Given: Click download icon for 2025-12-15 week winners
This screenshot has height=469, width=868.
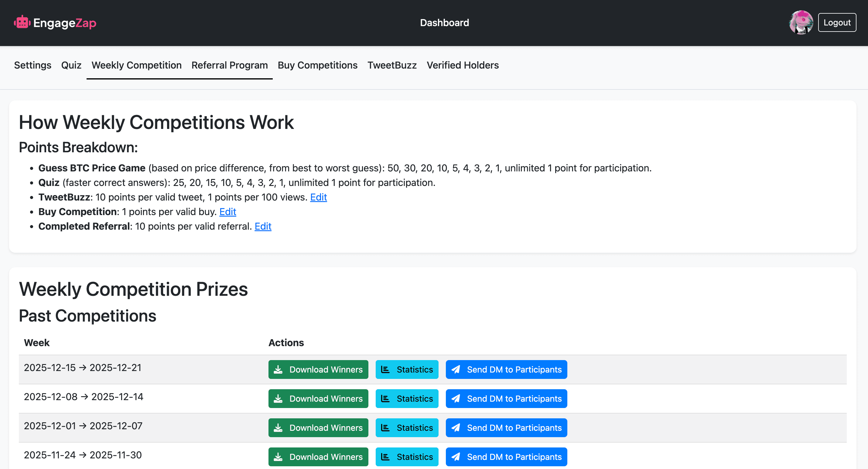Looking at the screenshot, I should [278, 370].
